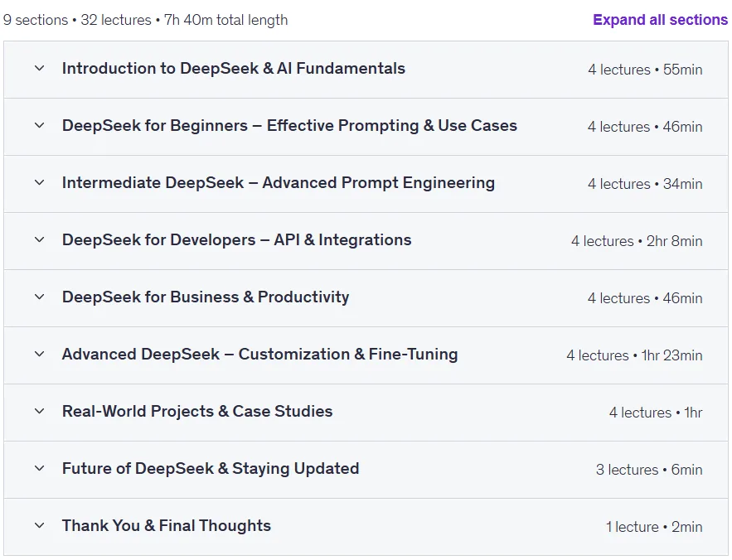
Task: Click Thank You & Final Thoughts title
Action: point(166,526)
